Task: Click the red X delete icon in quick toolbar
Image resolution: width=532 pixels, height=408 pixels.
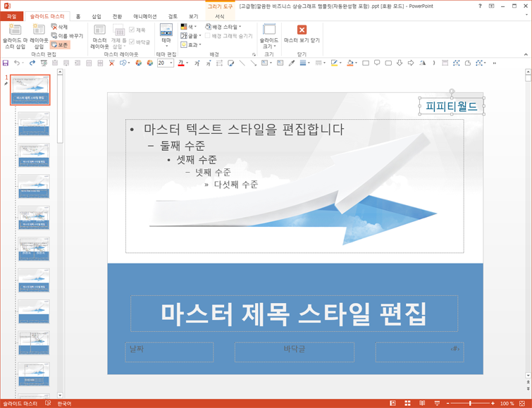Action: pyautogui.click(x=111, y=63)
